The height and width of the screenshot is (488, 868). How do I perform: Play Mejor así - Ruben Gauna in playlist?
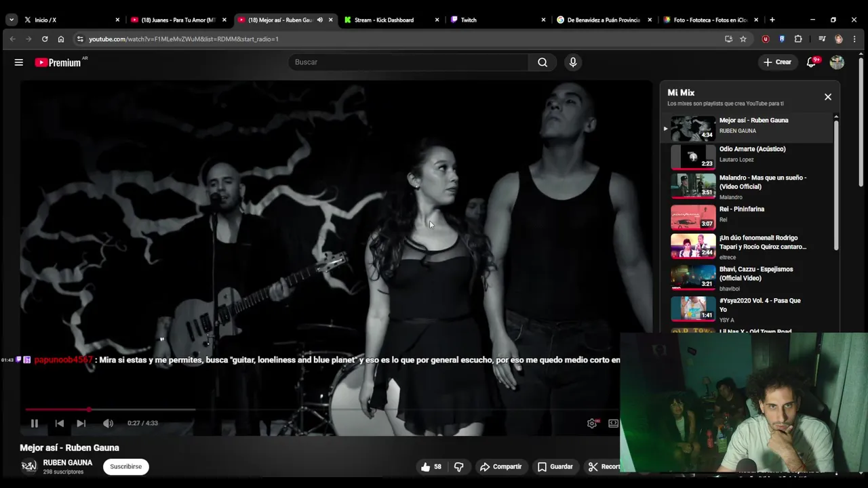pyautogui.click(x=746, y=128)
